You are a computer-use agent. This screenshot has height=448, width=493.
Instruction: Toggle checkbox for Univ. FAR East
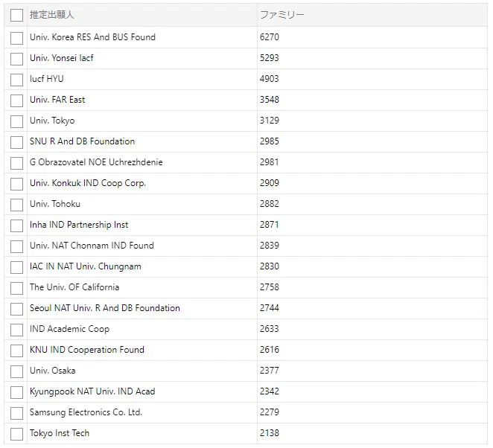coord(16,100)
